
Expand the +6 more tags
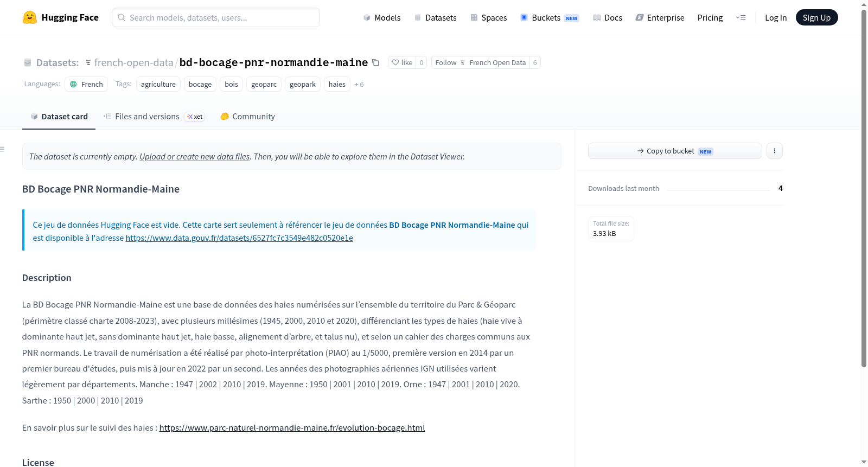click(x=359, y=84)
